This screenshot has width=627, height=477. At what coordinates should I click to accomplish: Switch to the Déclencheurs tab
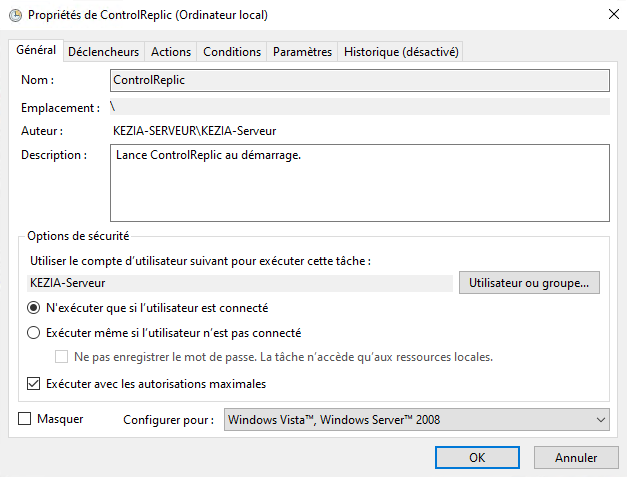pos(104,52)
